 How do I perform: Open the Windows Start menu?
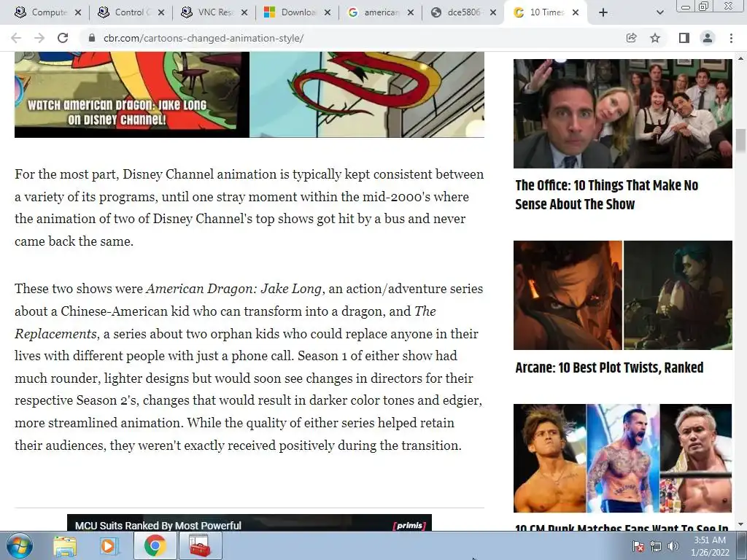20,545
